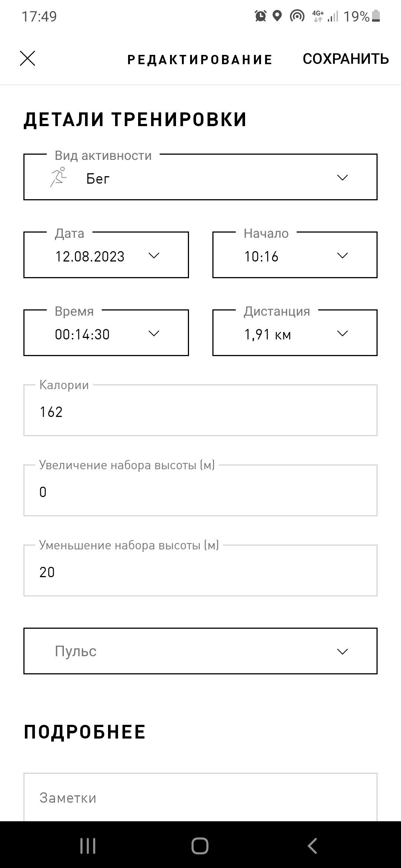Tap the location pin status icon
Viewport: 401px width, 868px height.
pos(277,16)
